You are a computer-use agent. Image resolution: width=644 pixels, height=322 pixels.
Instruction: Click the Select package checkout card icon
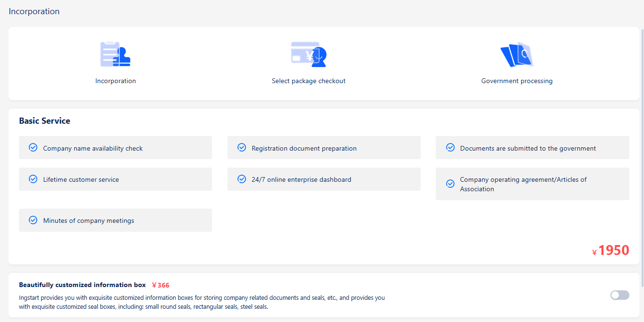pyautogui.click(x=309, y=54)
